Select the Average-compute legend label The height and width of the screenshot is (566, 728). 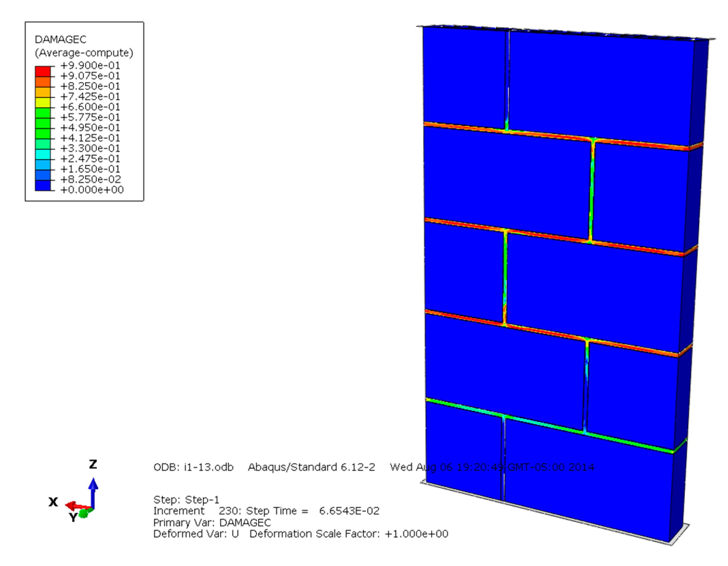[x=84, y=53]
